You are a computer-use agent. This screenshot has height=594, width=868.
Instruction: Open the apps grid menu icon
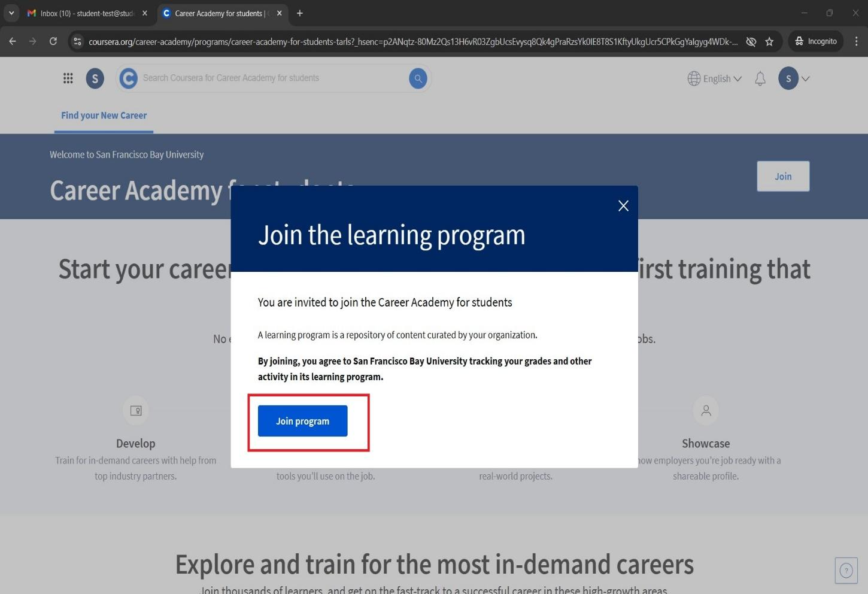point(68,78)
